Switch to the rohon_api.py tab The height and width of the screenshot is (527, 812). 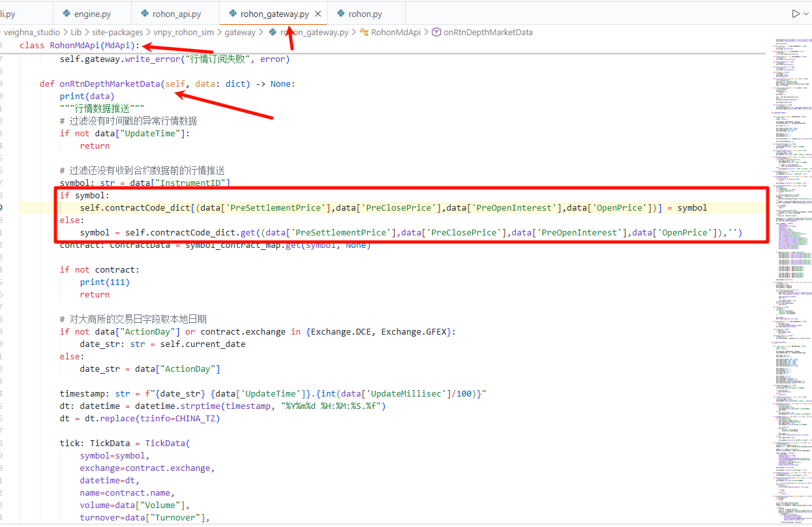click(176, 14)
